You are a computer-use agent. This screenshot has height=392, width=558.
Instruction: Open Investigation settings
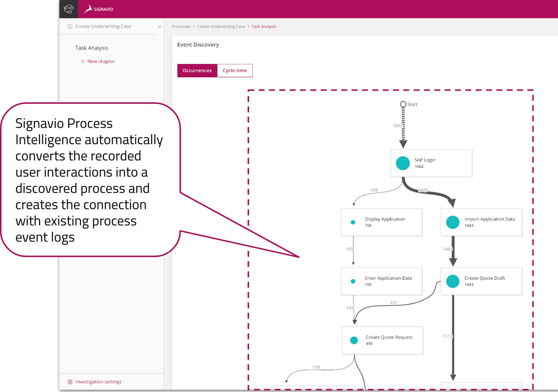[x=98, y=382]
